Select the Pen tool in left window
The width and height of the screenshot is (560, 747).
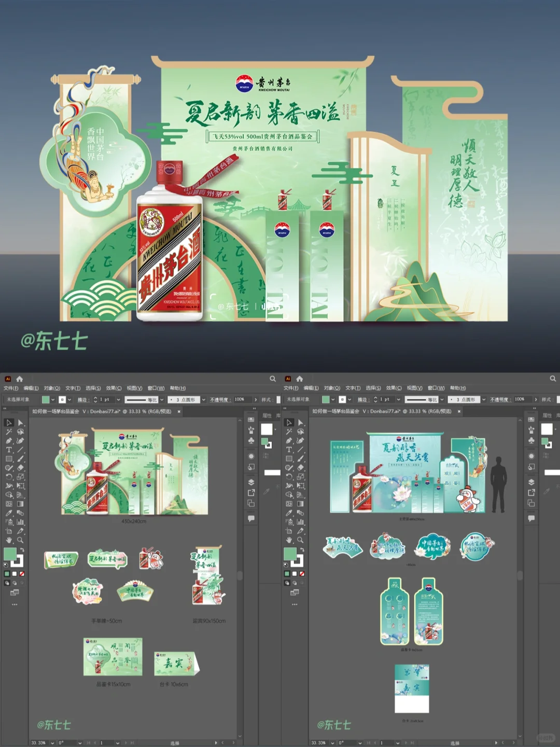click(x=9, y=440)
